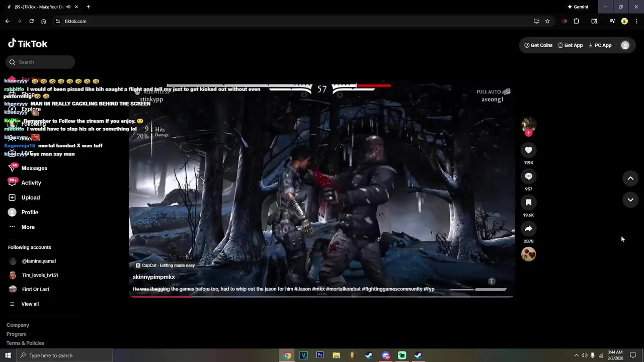Open the tab search toolbar icon
644x362 pixels.
pyautogui.click(x=594, y=21)
